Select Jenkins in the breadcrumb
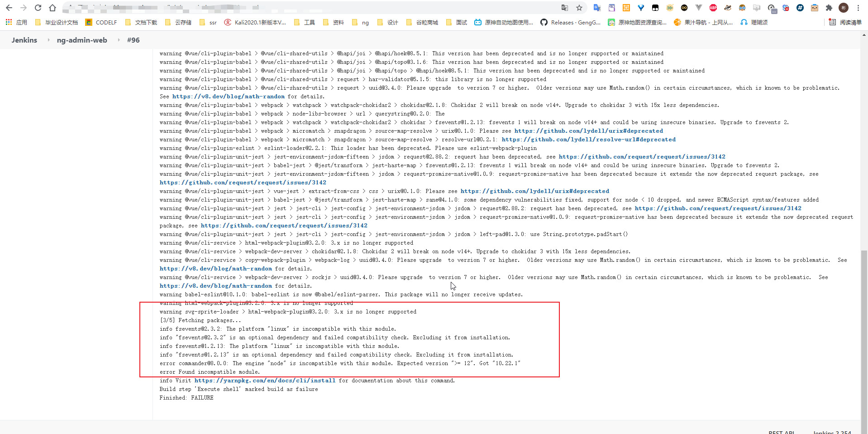 24,40
